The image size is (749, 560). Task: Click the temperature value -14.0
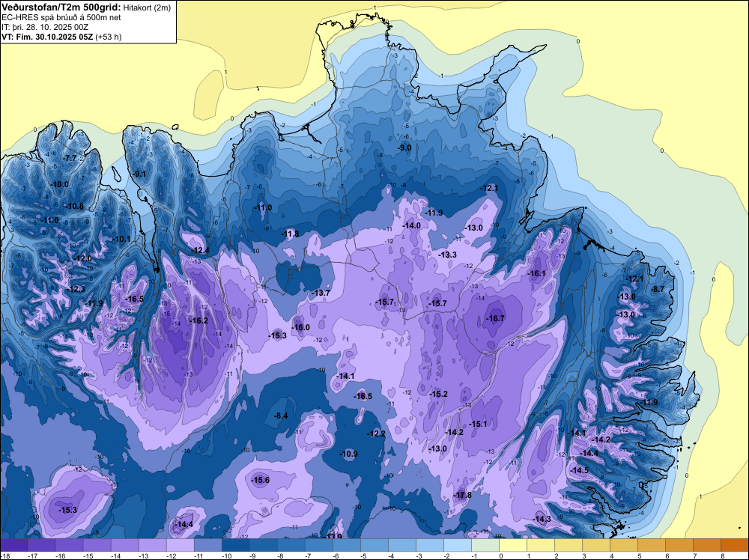(411, 226)
